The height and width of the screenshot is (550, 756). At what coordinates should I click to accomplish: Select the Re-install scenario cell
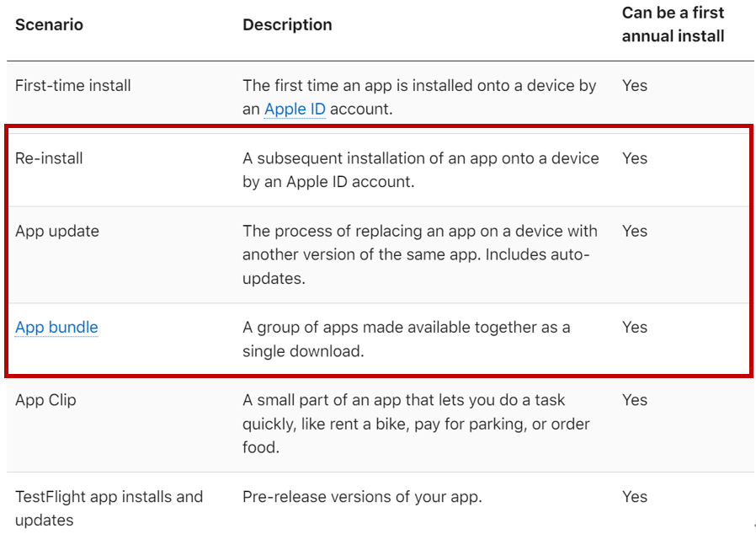click(x=49, y=158)
